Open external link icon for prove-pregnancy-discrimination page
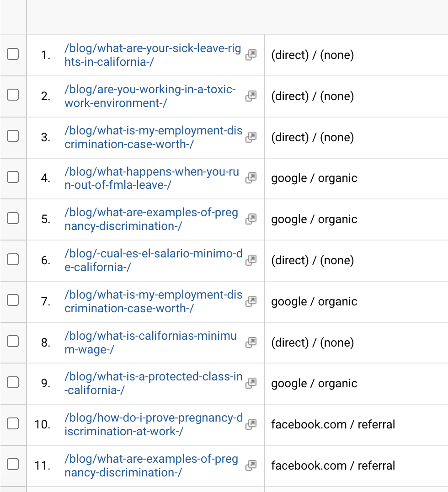This screenshot has width=448, height=492. coord(251,424)
